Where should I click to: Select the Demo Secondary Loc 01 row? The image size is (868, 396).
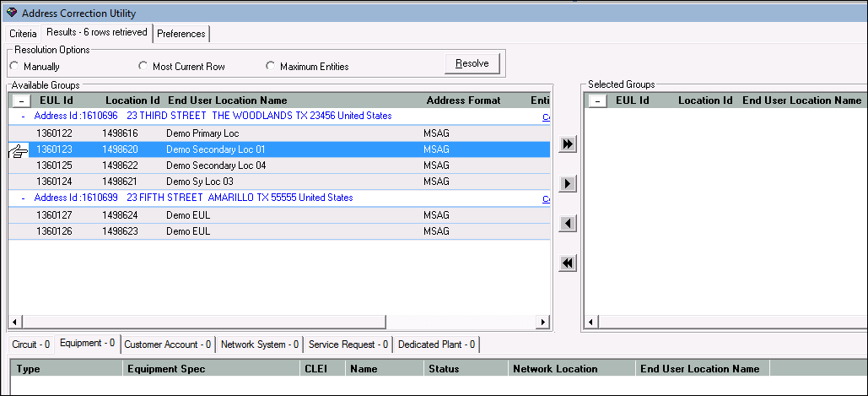pos(279,149)
